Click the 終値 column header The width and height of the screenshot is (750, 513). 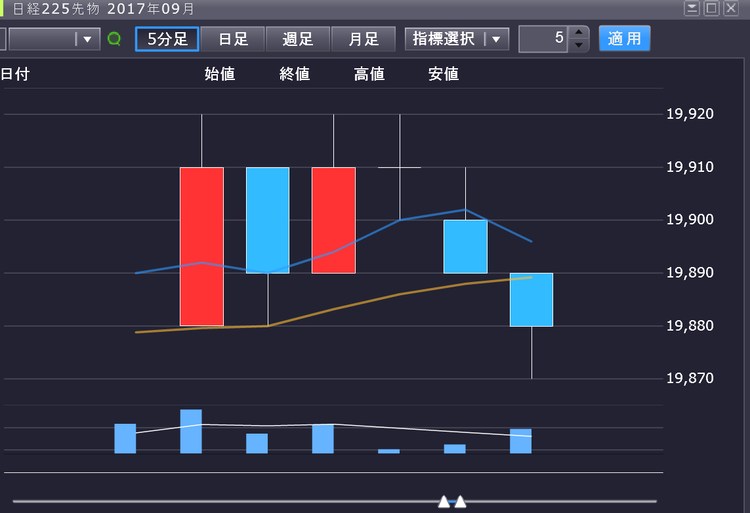click(x=295, y=74)
